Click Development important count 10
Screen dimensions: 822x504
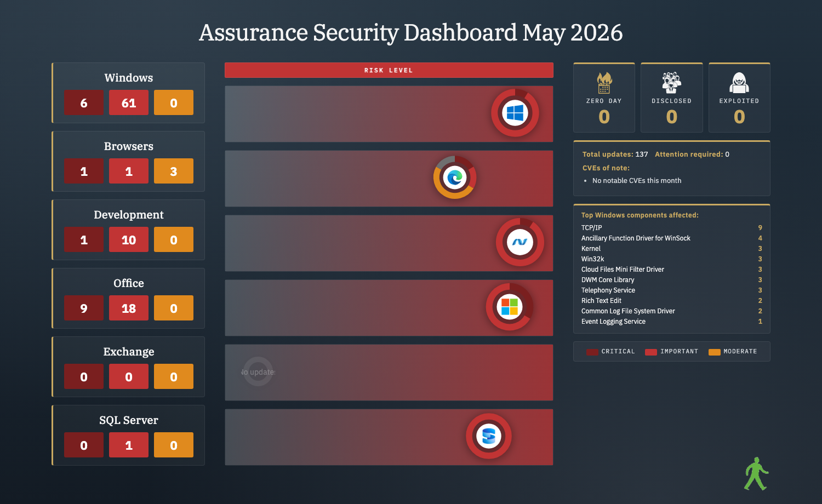[x=129, y=239]
